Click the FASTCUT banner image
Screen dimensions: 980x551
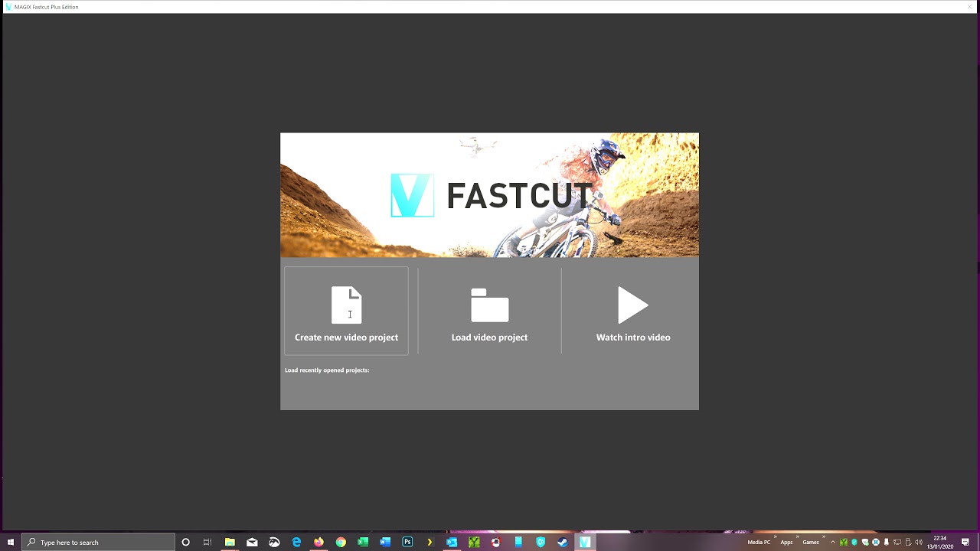[489, 195]
